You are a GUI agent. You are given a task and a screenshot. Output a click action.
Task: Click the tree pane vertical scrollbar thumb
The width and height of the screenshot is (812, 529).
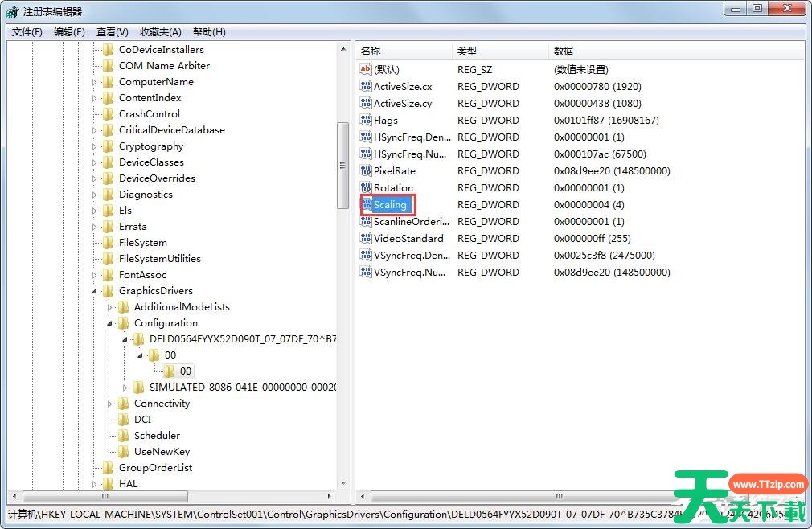click(342, 166)
